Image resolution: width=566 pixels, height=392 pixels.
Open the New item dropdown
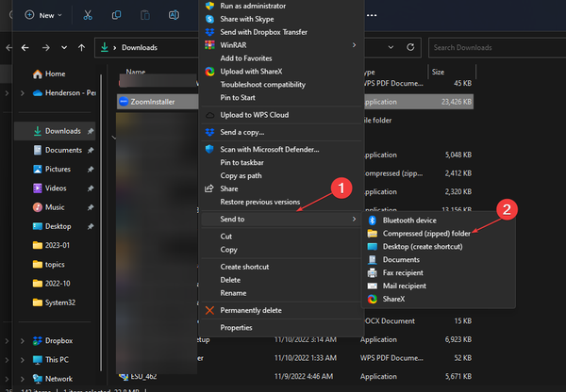click(43, 15)
